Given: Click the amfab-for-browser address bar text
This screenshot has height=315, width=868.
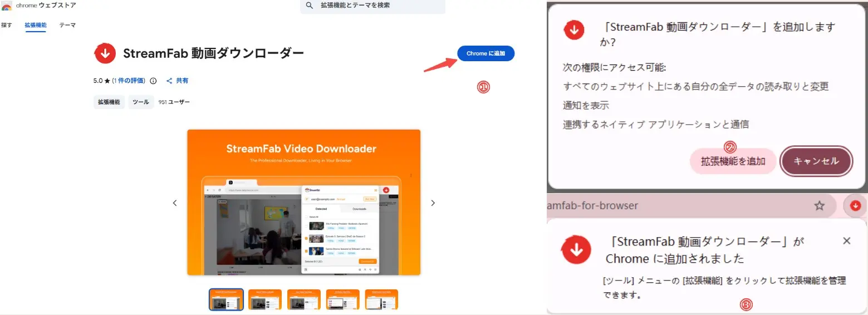Looking at the screenshot, I should coord(593,206).
